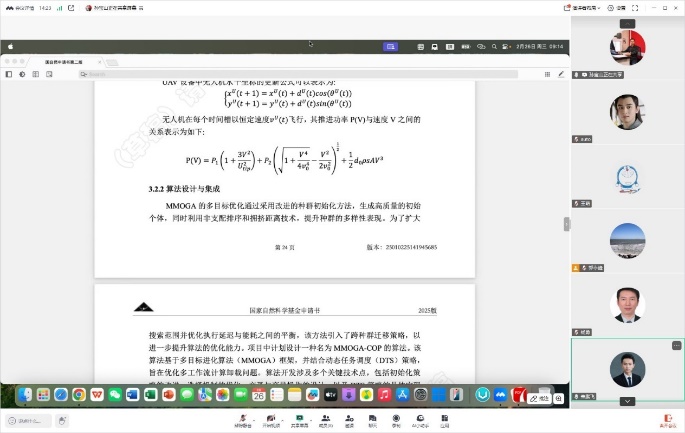Click the red leave meeting button

pyautogui.click(x=663, y=419)
